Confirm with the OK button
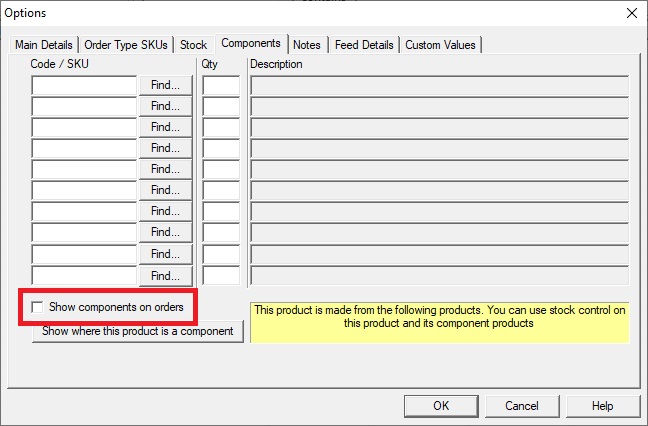Screen dimensions: 648x426 tap(441, 406)
